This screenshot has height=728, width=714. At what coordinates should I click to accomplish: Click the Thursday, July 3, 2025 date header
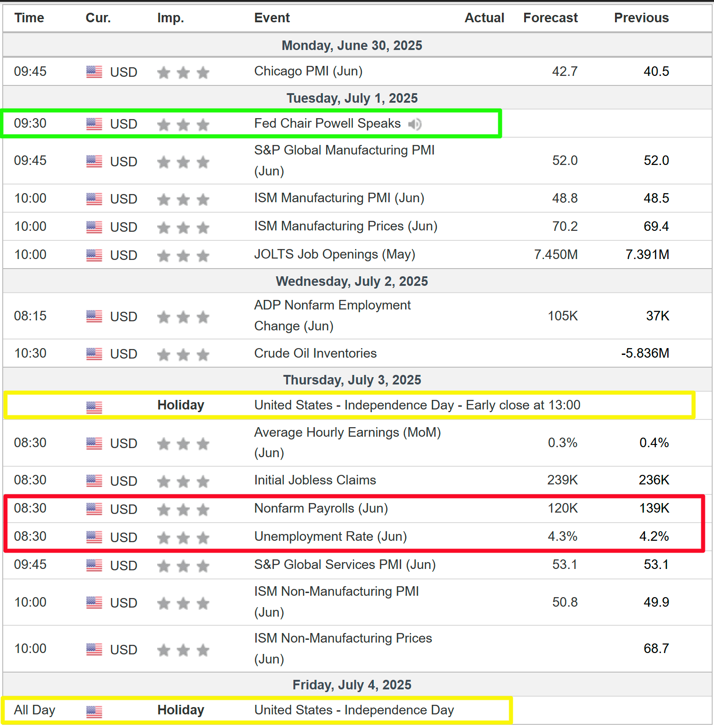point(352,380)
